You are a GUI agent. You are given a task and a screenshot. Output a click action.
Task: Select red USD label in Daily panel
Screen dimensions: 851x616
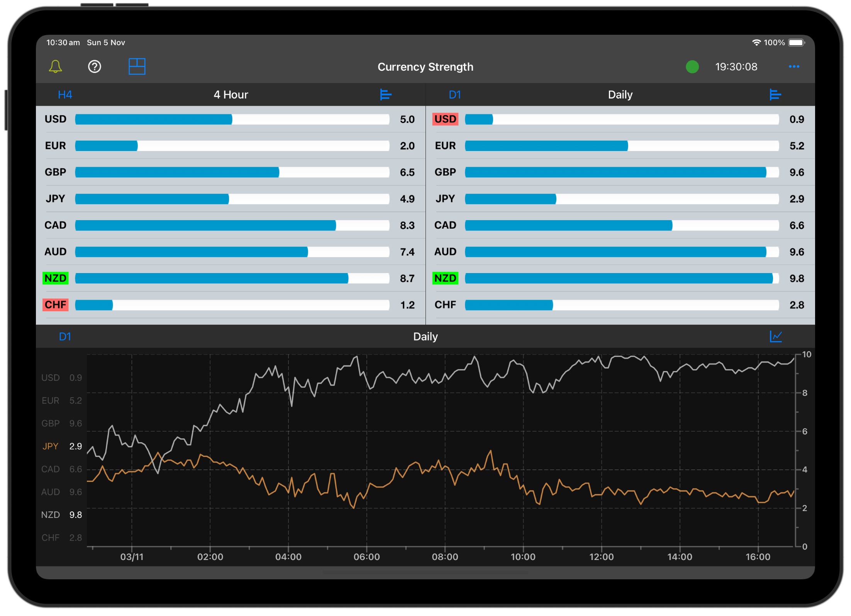coord(445,119)
